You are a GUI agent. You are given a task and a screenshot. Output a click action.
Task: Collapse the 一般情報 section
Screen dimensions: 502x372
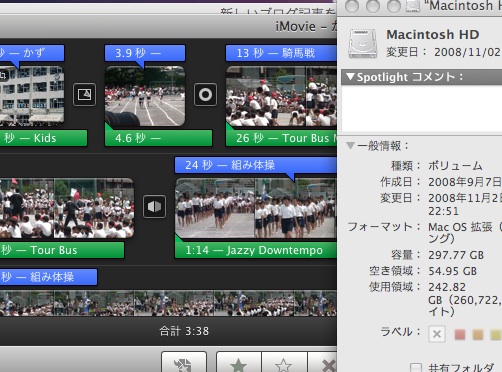[350, 146]
